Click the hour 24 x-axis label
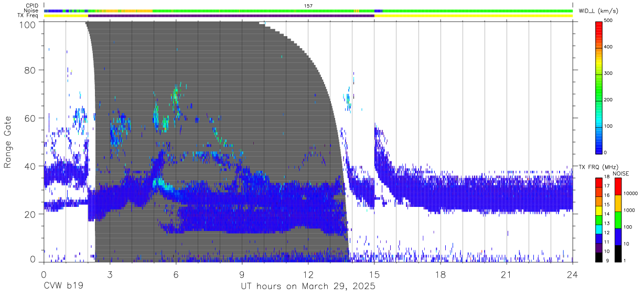This screenshot has height=297, width=644. coord(572,274)
